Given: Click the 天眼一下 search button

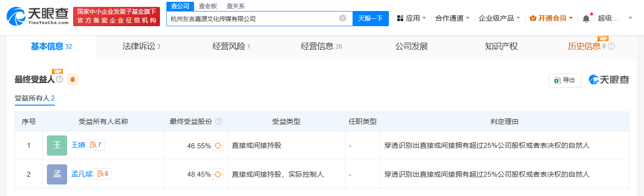Looking at the screenshot, I should pos(370,18).
